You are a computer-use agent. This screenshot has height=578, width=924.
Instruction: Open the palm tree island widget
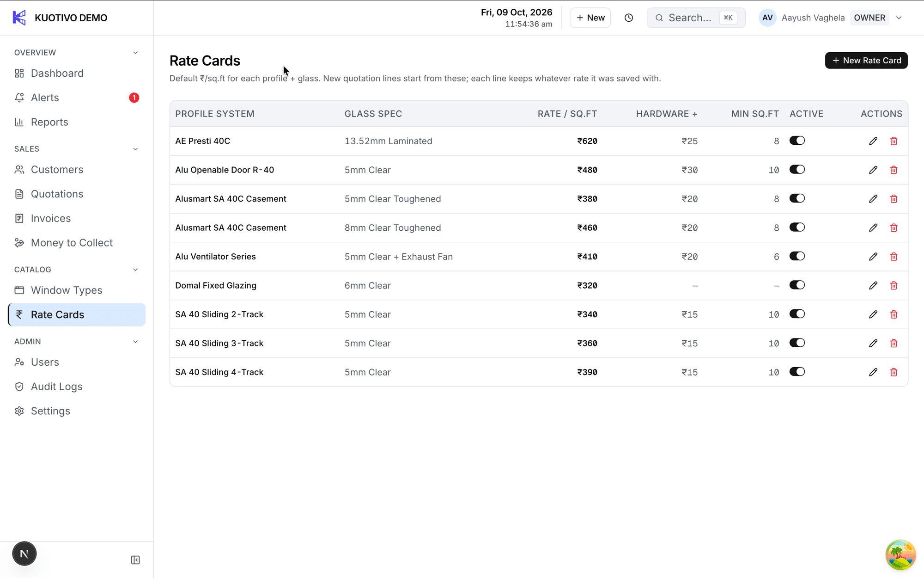[x=900, y=554]
